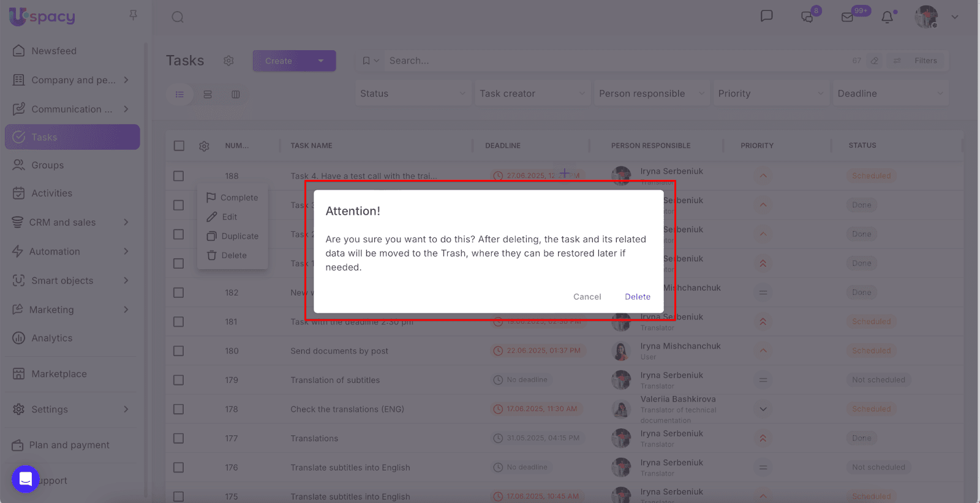This screenshot has width=980, height=503.
Task: Select checkbox for task 178
Action: coord(179,409)
